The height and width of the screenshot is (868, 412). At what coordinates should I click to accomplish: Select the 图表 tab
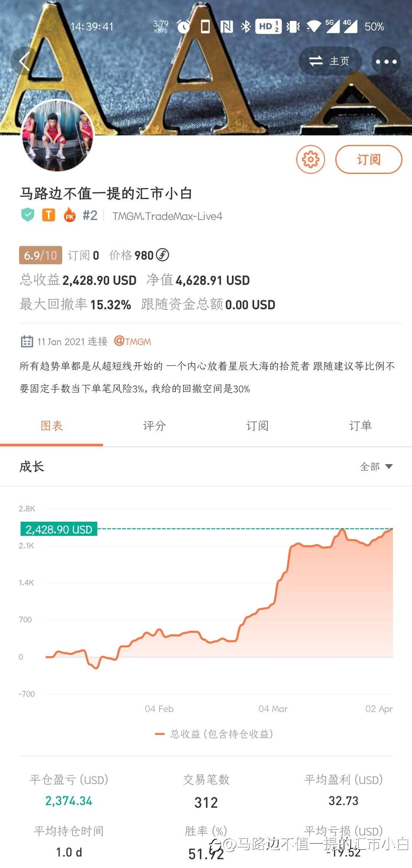[51, 426]
